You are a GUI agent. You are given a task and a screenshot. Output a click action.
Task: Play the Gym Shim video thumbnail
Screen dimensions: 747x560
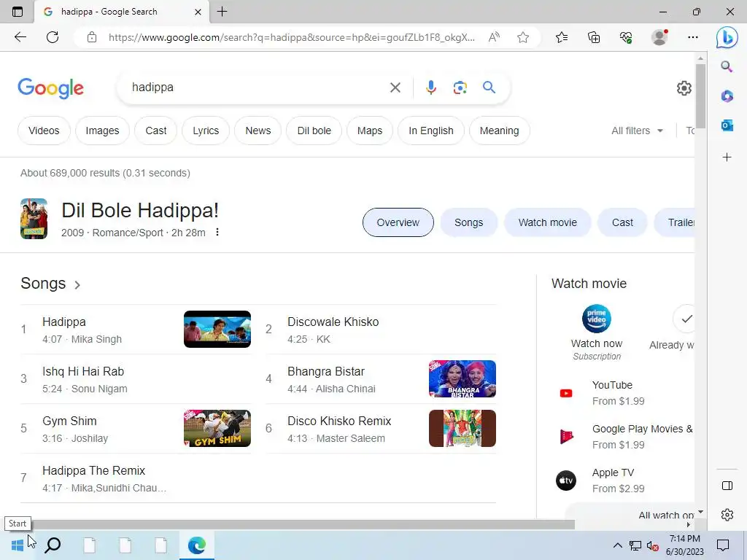tap(217, 428)
